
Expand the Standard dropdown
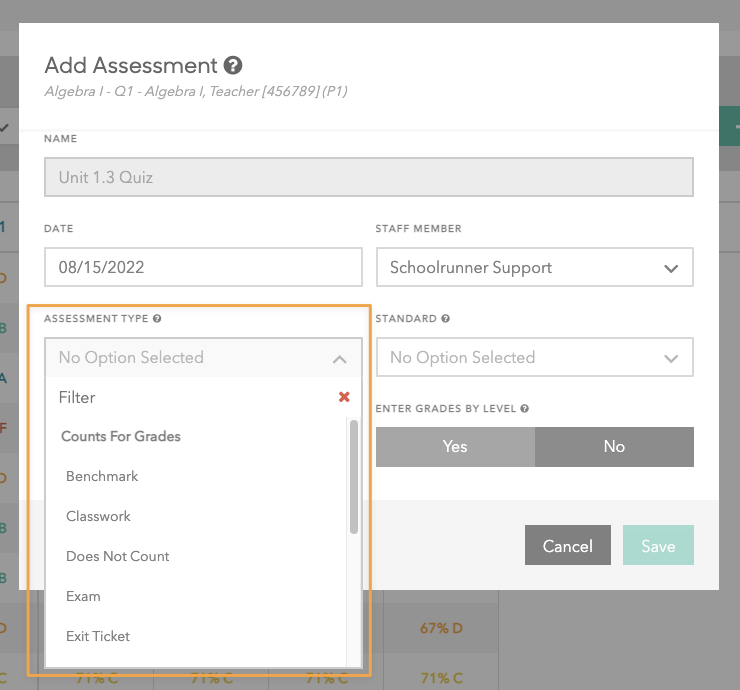point(534,357)
